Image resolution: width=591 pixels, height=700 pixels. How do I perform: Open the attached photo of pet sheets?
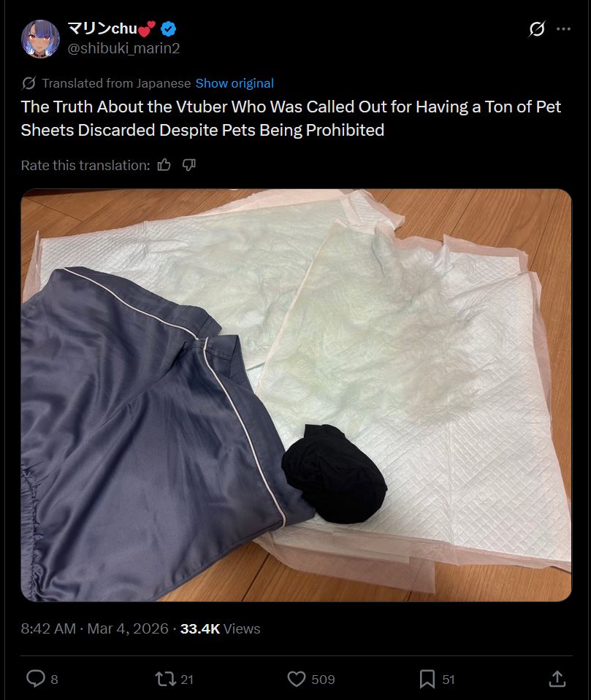296,395
